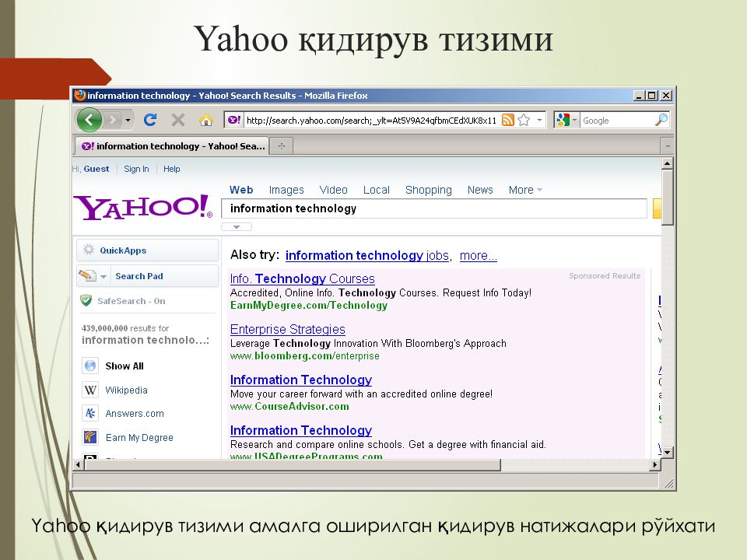Switch to the News search tab
The height and width of the screenshot is (560, 747).
[x=480, y=190]
